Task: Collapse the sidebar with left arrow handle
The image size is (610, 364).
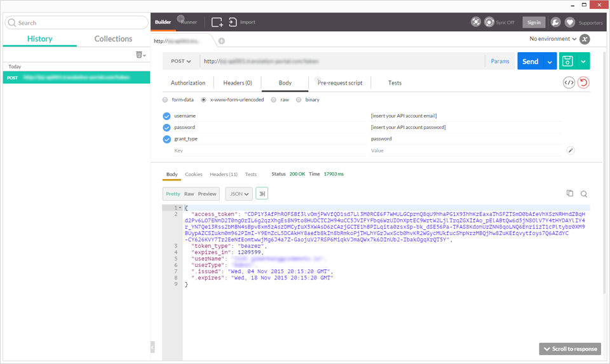Action: [x=152, y=347]
